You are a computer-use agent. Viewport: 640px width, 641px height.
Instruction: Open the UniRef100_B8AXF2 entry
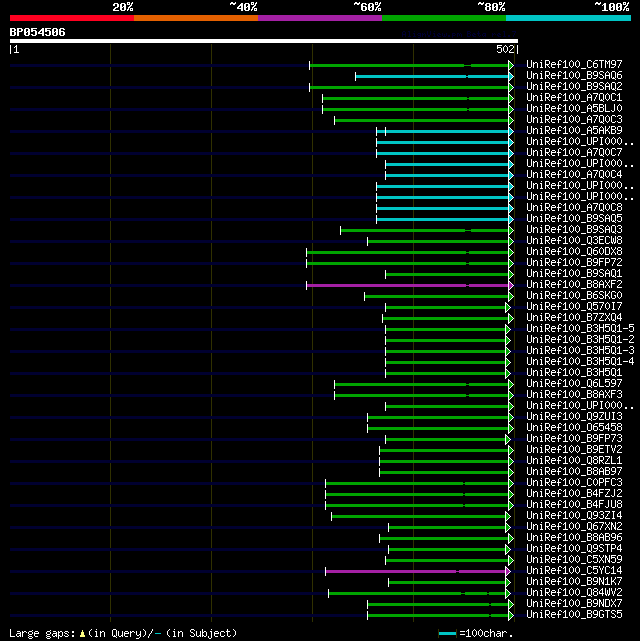(x=574, y=285)
